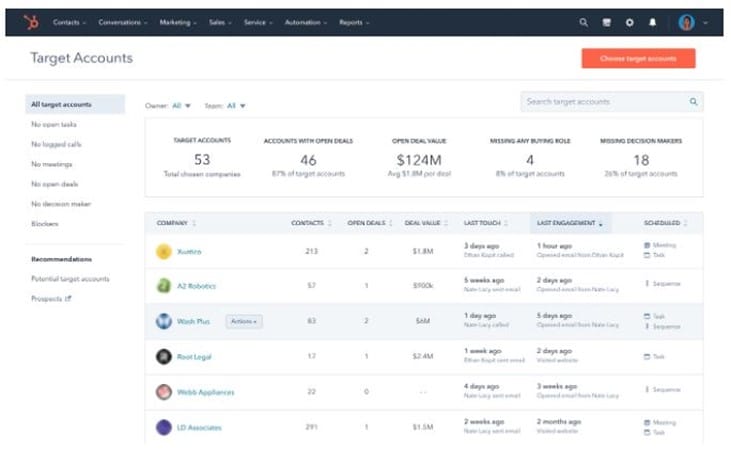
Task: Open the LD Associates company record
Action: [199, 428]
